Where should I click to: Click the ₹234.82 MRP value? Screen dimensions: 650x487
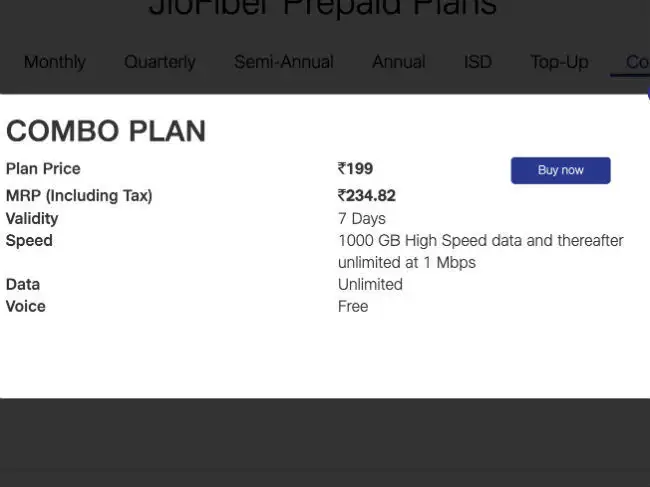point(366,195)
